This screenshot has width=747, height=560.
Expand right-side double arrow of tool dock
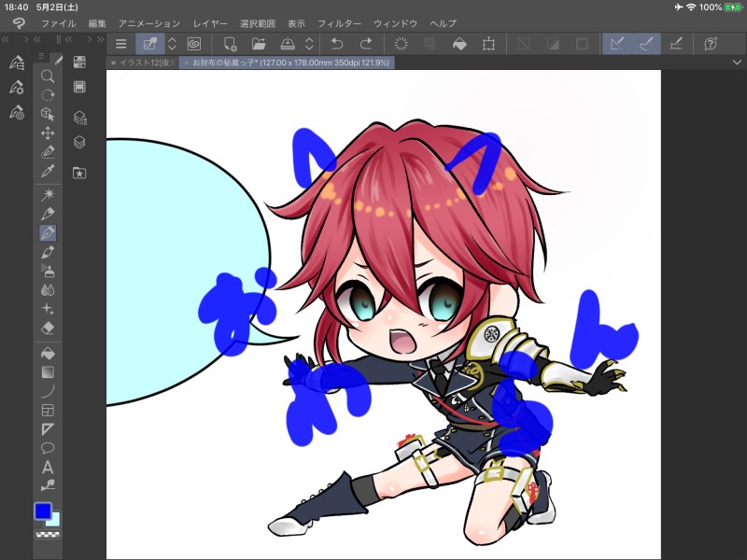(x=100, y=39)
